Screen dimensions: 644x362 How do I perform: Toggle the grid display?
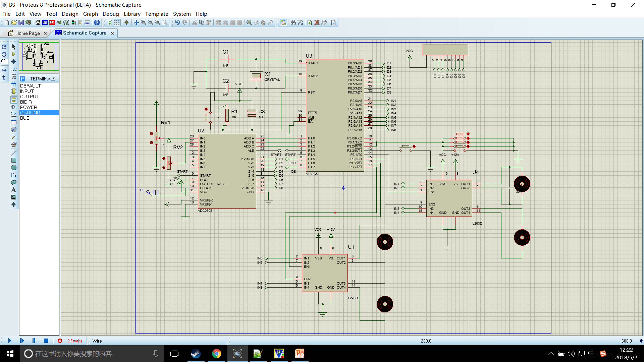117,22
